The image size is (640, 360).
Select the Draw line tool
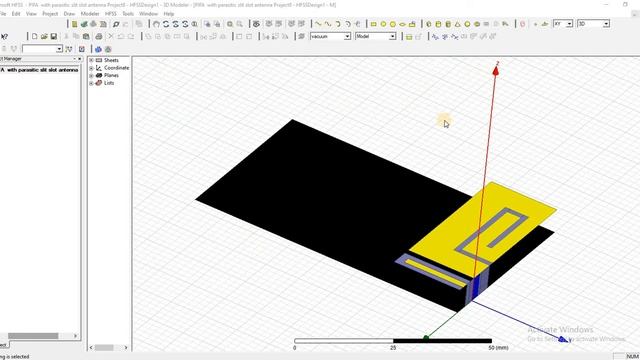click(x=318, y=24)
